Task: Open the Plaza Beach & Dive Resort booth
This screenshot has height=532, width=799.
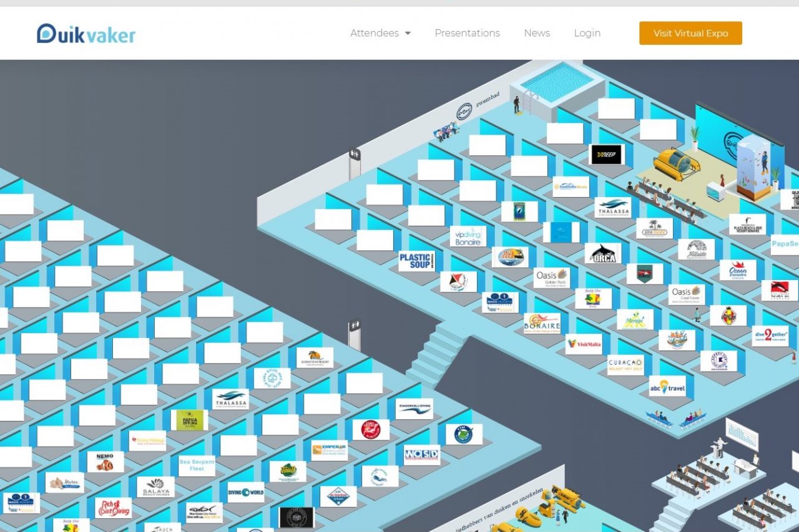Action: click(x=748, y=225)
